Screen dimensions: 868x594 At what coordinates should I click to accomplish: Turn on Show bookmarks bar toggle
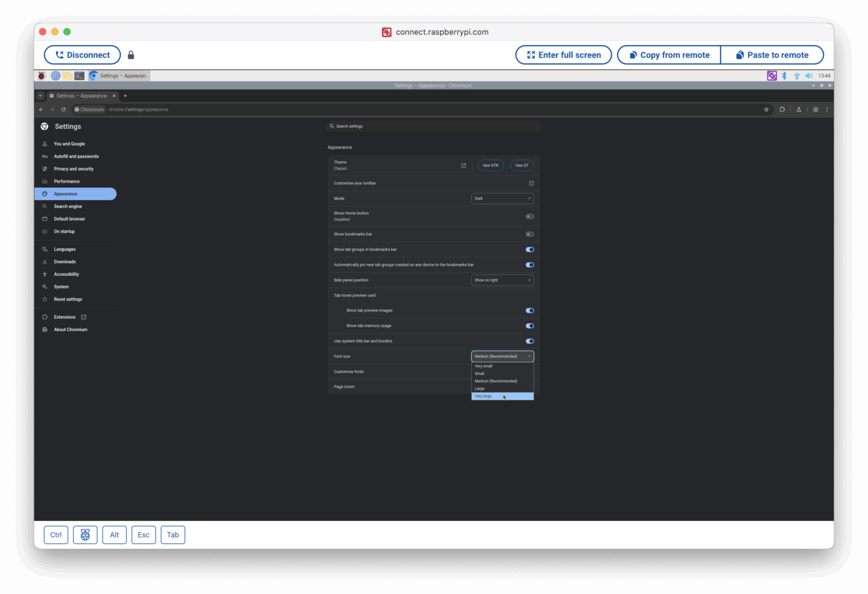coord(530,234)
